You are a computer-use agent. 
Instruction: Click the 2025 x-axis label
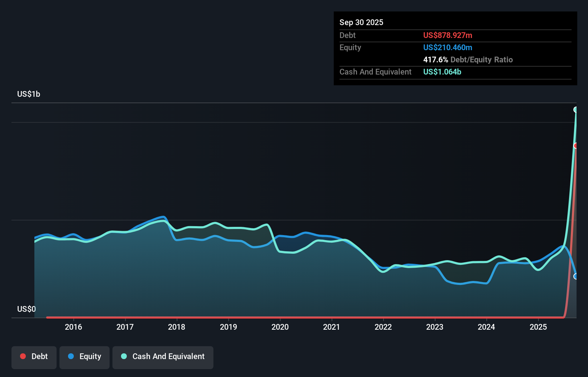(x=538, y=327)
